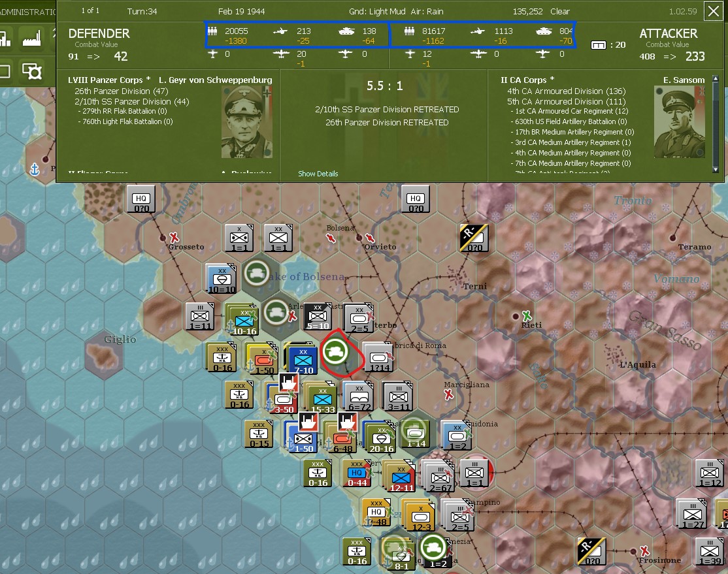
Task: Select the factory production toolbar icon
Action: click(32, 38)
